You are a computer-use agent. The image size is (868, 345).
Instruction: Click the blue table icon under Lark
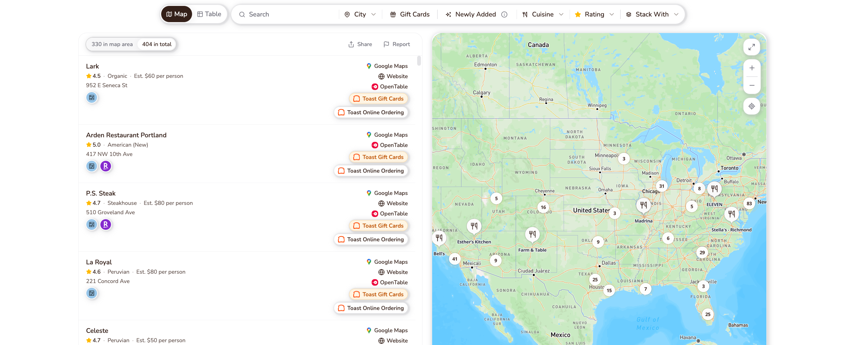point(92,97)
